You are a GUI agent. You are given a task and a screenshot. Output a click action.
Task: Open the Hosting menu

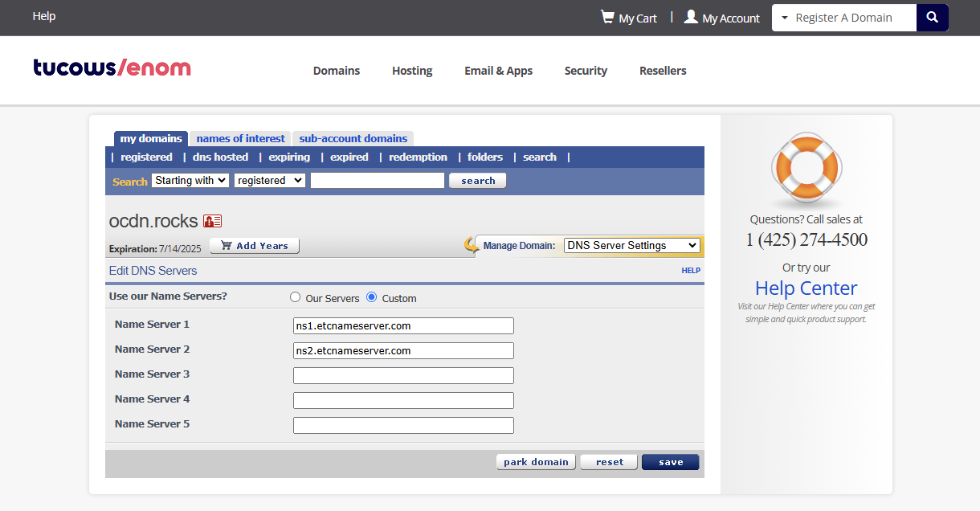pyautogui.click(x=412, y=71)
